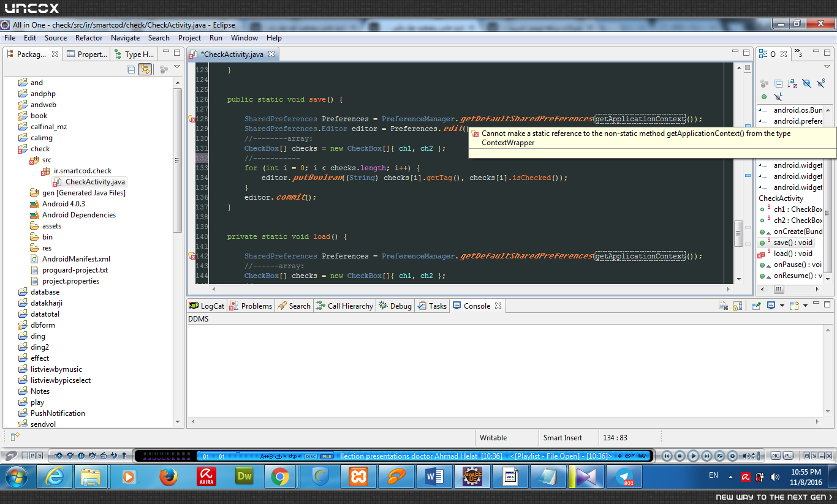Toggle hide static members in Outline

pos(820,83)
